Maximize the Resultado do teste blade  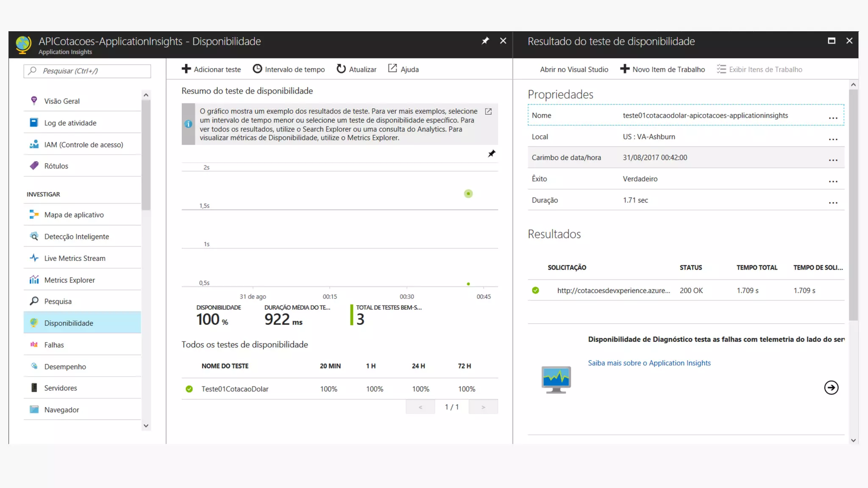(832, 41)
